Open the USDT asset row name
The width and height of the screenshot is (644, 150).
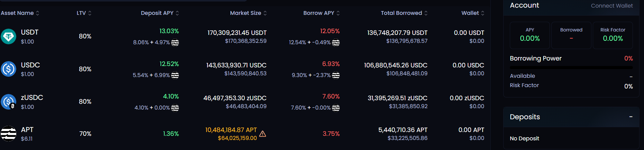(30, 32)
